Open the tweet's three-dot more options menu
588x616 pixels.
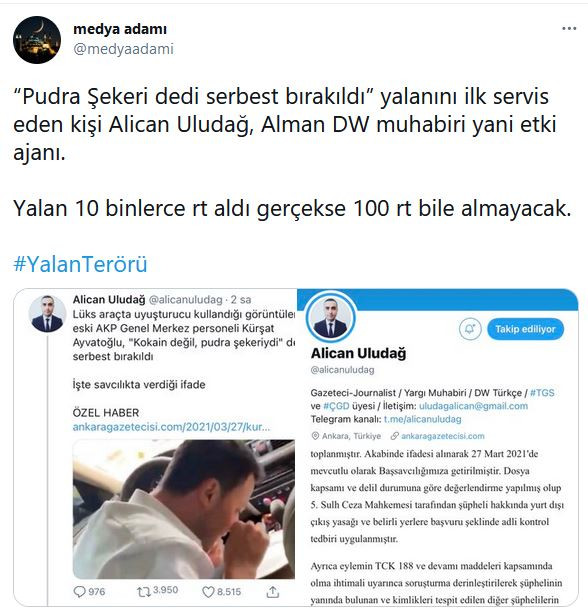pyautogui.click(x=569, y=28)
